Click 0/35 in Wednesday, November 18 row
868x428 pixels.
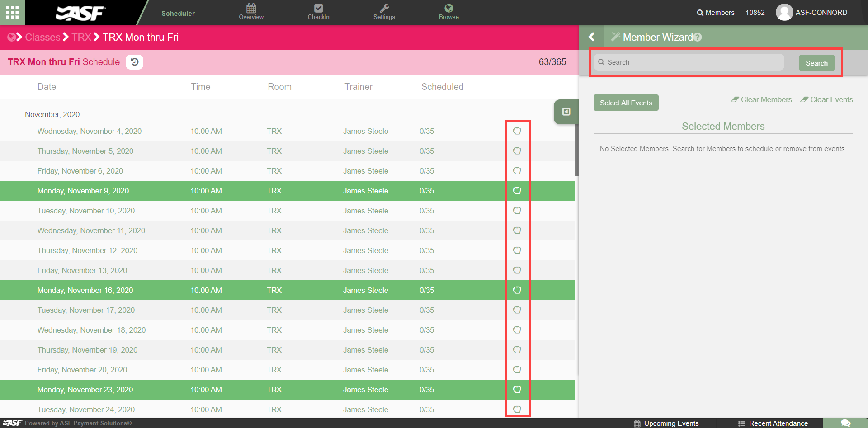coord(427,330)
